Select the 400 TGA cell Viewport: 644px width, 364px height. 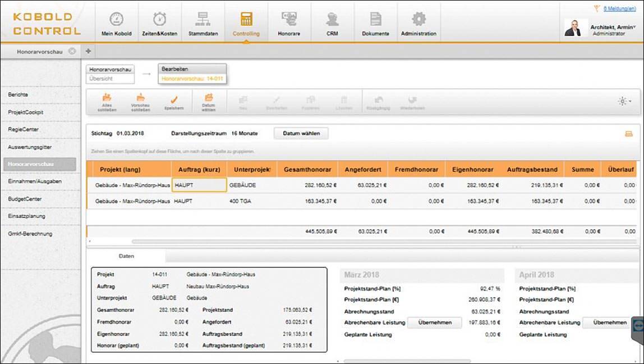[x=252, y=201]
